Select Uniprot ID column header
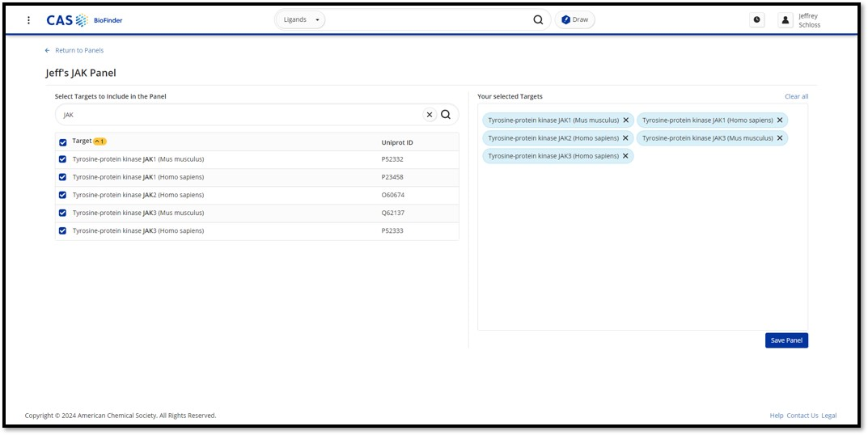Image resolution: width=868 pixels, height=435 pixels. (x=397, y=143)
